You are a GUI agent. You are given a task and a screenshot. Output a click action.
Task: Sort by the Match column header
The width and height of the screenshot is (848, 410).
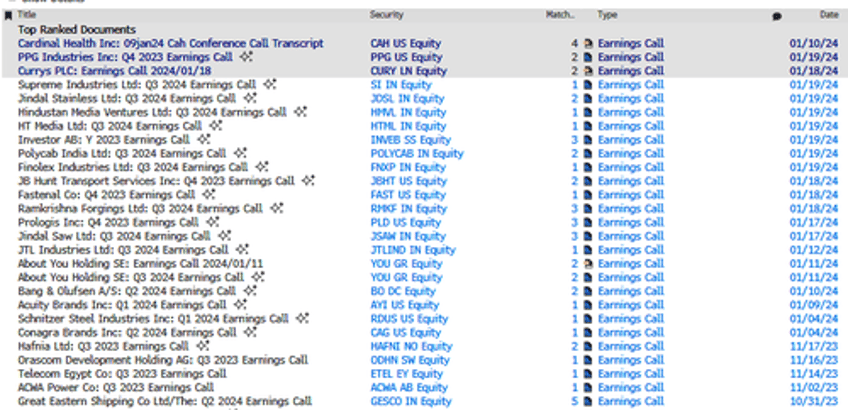pyautogui.click(x=560, y=15)
